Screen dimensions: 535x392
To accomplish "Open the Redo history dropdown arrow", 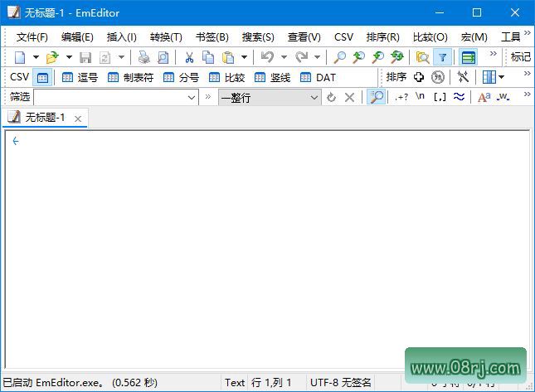I will click(x=318, y=57).
